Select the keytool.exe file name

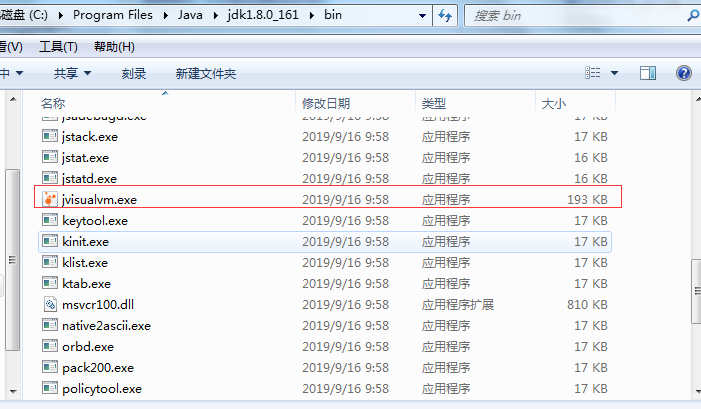click(x=95, y=220)
